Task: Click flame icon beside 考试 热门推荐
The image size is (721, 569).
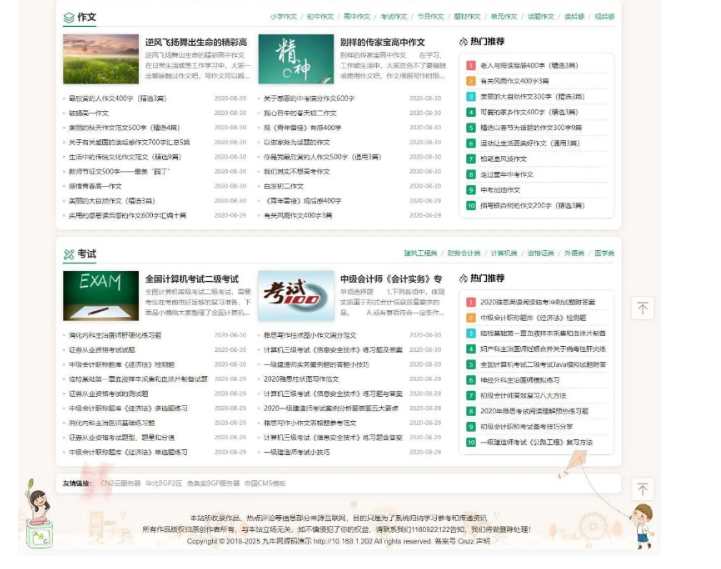Action: (463, 278)
